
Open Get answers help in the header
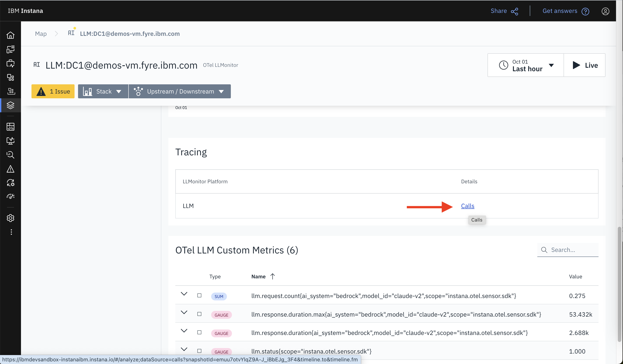[x=566, y=11]
